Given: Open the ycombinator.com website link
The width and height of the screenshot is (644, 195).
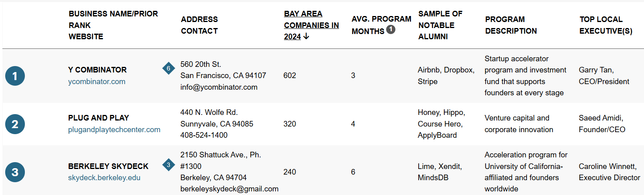Looking at the screenshot, I should pyautogui.click(x=97, y=82).
